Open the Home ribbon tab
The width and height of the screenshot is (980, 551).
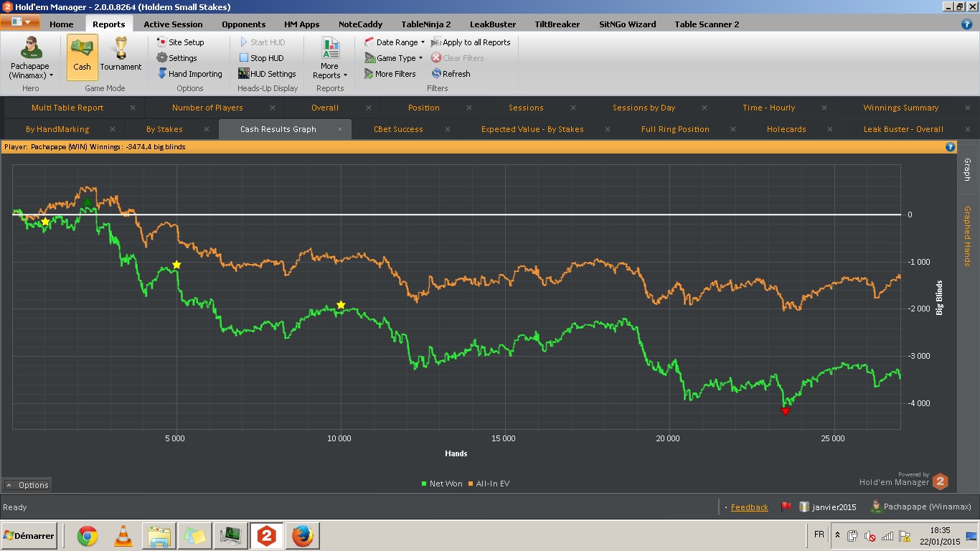(x=62, y=24)
